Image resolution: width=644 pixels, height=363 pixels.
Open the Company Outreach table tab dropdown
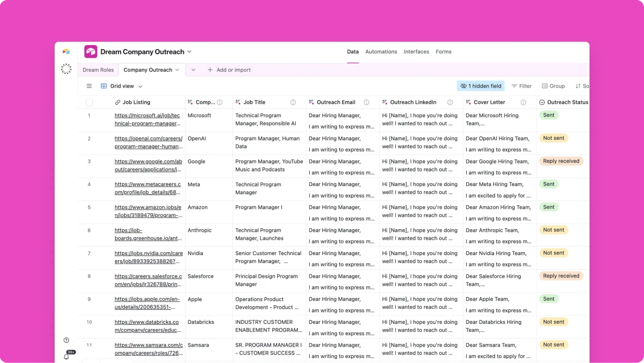pos(177,70)
